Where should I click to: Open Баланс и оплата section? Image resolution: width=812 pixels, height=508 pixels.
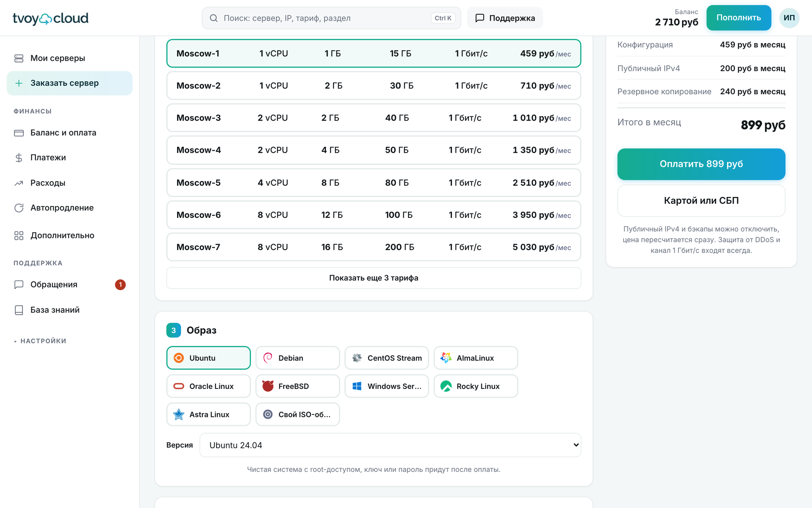click(x=69, y=133)
